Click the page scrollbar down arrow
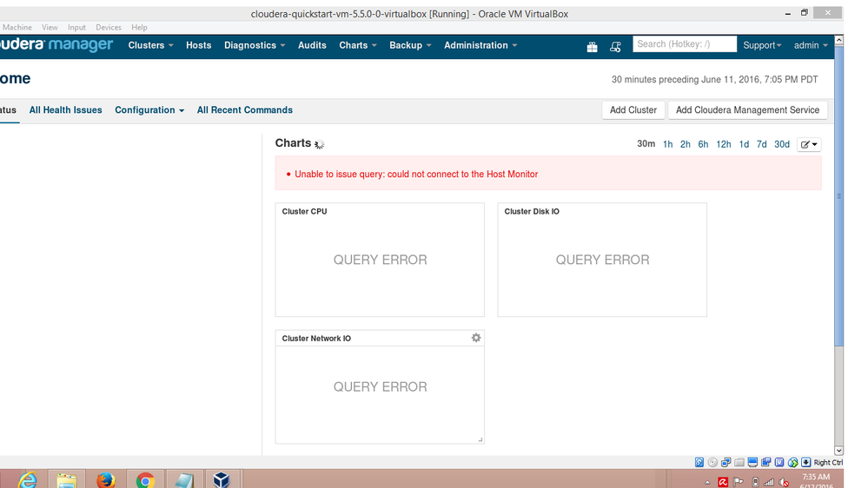 click(x=838, y=451)
